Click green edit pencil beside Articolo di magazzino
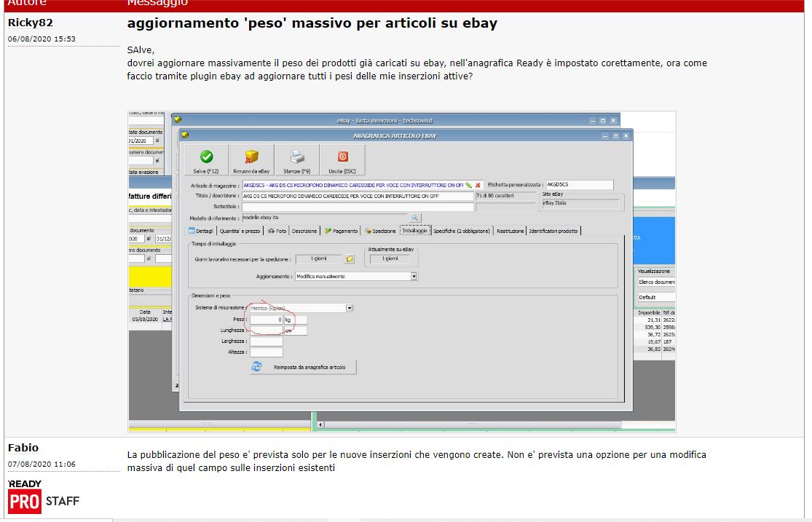The width and height of the screenshot is (812, 522). click(469, 185)
